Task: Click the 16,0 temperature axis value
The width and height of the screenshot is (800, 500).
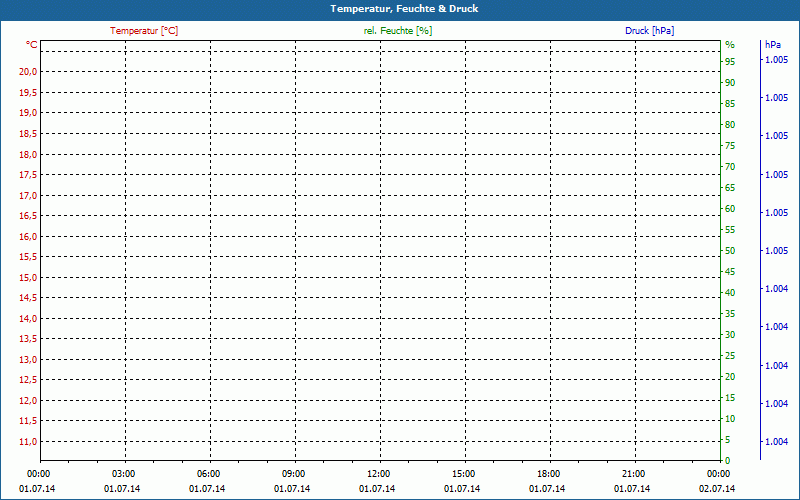Action: click(x=28, y=236)
